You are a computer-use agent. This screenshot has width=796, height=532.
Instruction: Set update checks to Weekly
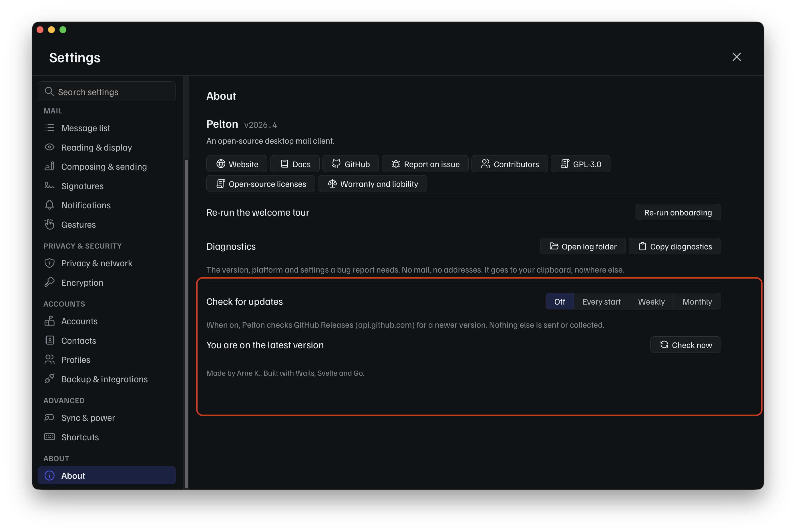click(651, 301)
